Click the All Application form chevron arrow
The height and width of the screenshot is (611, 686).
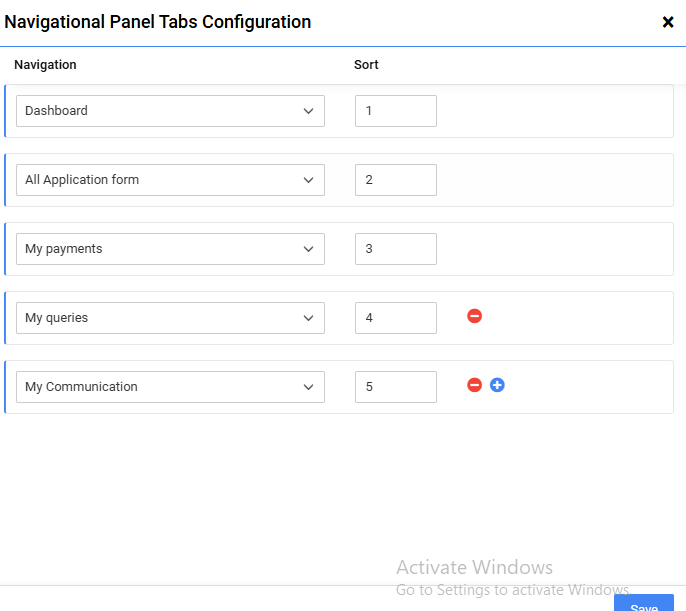pyautogui.click(x=308, y=180)
